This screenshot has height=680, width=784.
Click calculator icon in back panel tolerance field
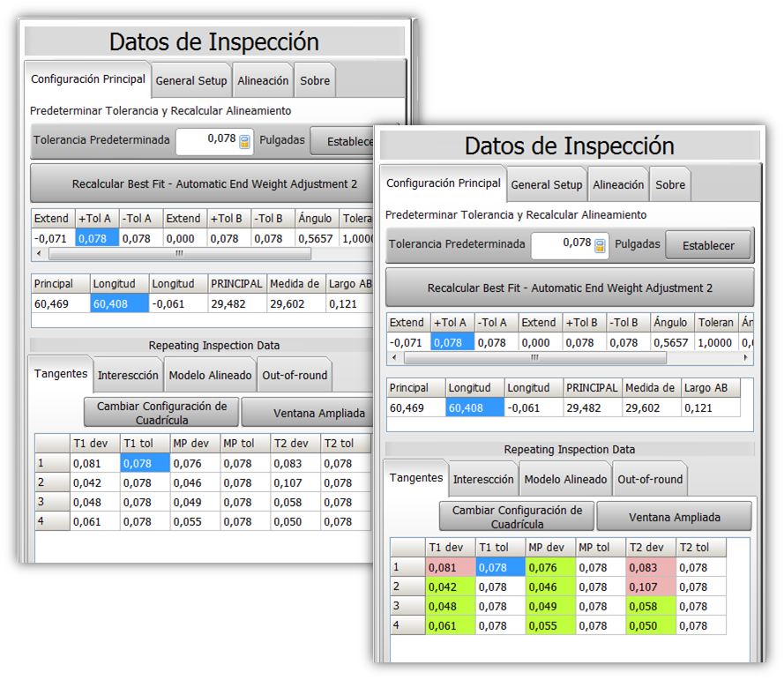[x=244, y=140]
